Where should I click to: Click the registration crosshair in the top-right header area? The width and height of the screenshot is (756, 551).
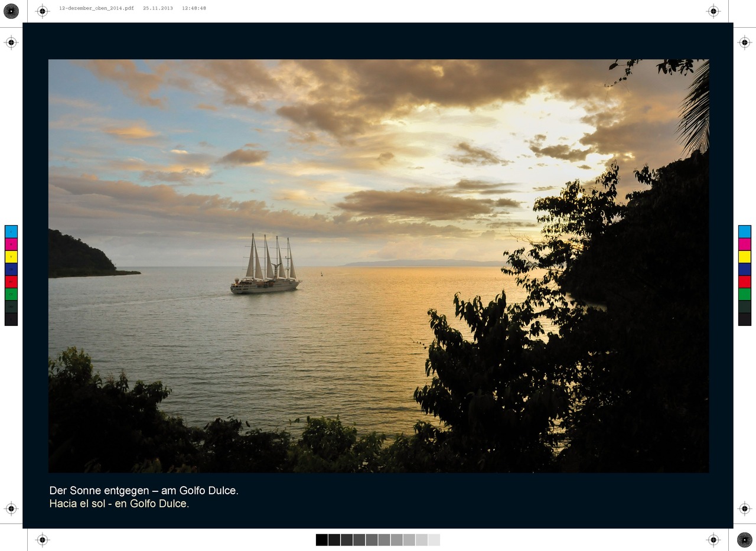click(x=713, y=11)
